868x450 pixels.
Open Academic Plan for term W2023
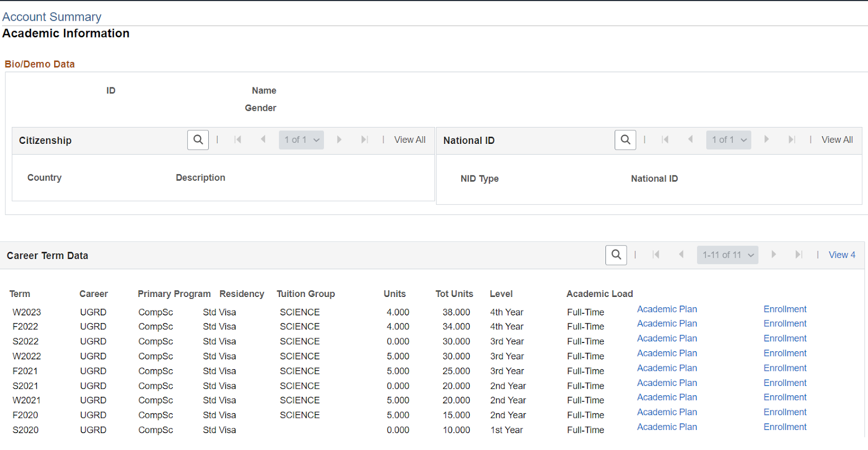click(667, 309)
